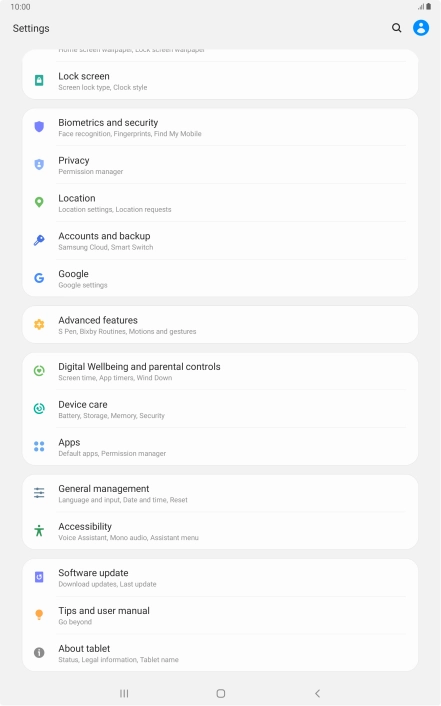The image size is (441, 706).
Task: Tap the Lock screen padlock icon
Action: pos(39,81)
